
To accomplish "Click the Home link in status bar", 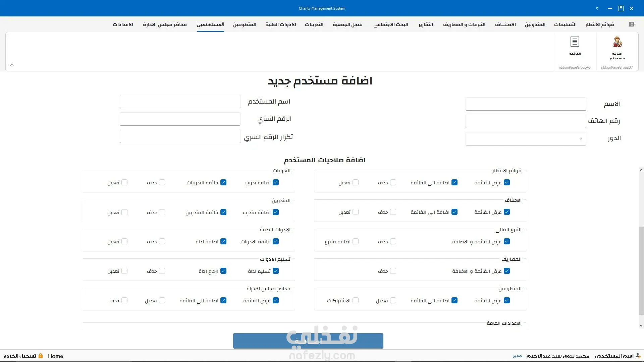I will click(x=55, y=356).
